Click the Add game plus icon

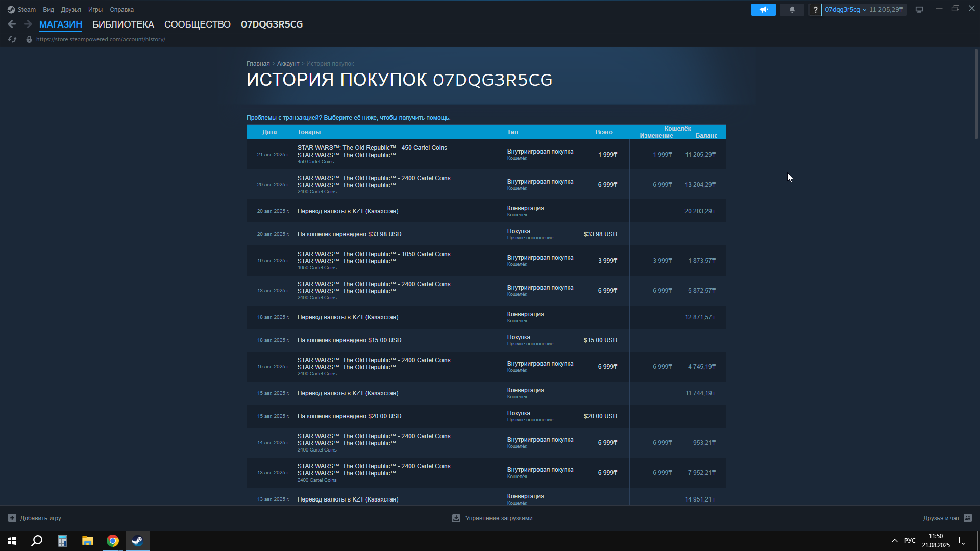point(12,518)
